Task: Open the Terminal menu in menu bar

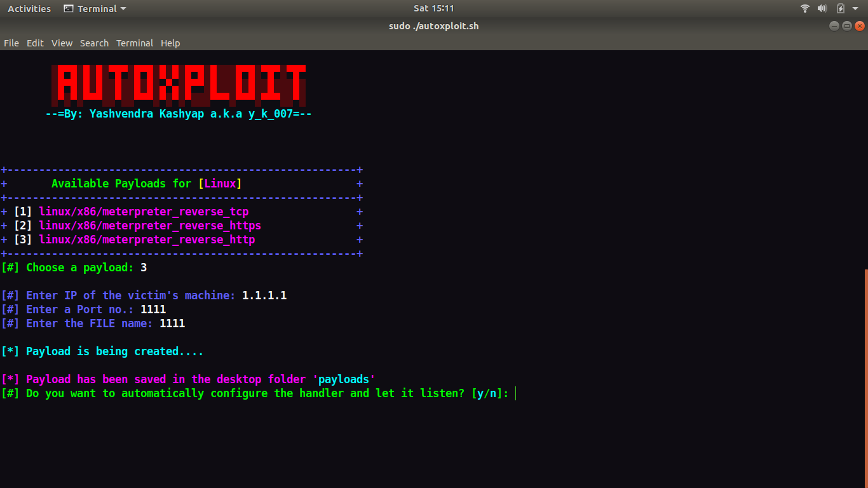Action: [135, 43]
